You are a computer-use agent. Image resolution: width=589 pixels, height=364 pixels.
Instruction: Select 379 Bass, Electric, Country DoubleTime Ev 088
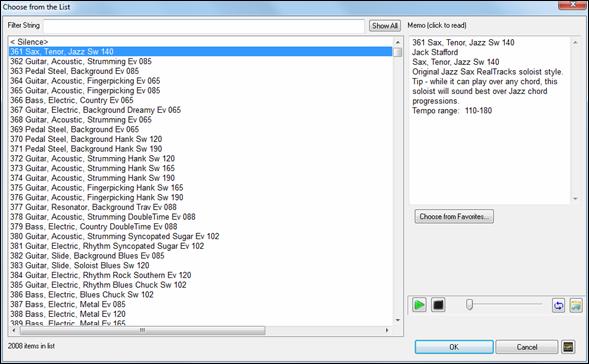tap(201, 227)
